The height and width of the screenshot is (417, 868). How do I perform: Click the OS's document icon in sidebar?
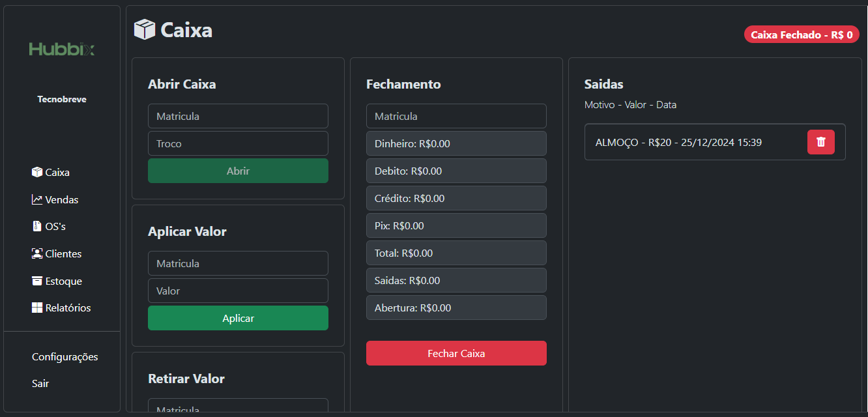(x=37, y=226)
